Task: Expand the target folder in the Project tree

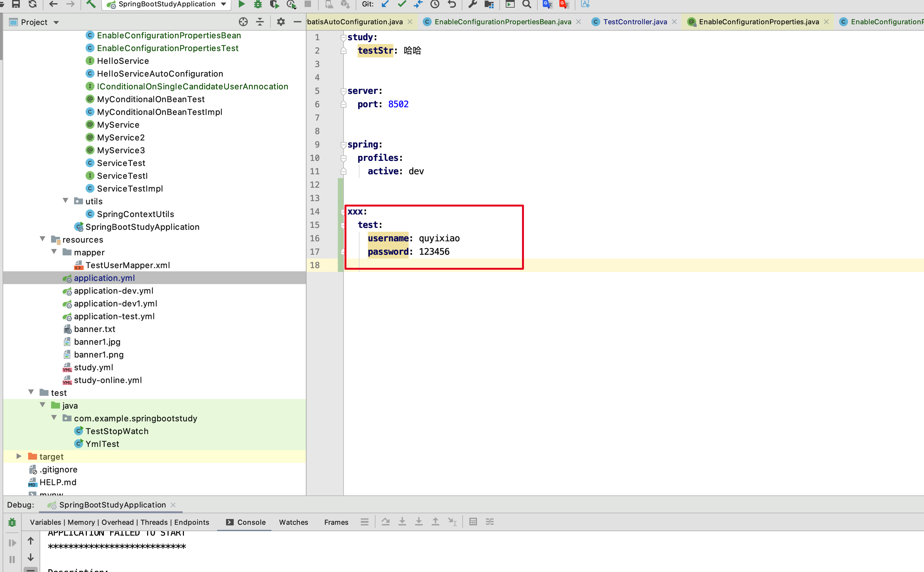Action: point(19,456)
